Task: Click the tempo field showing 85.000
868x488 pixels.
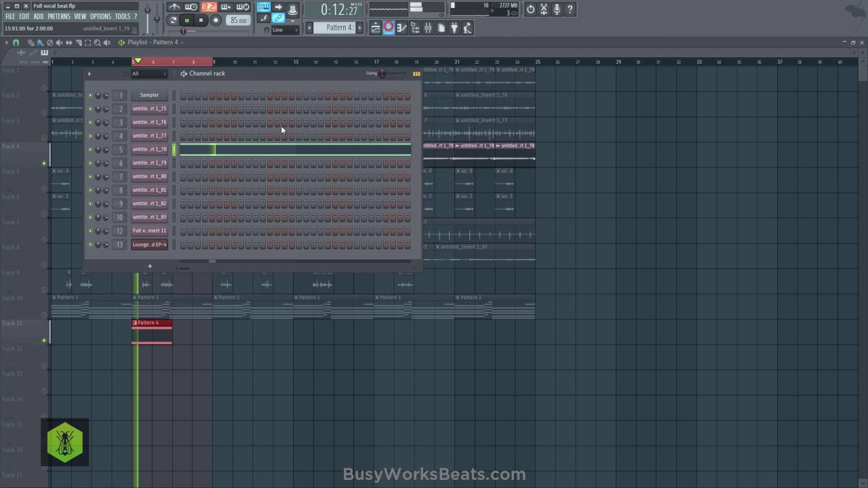Action: click(x=238, y=20)
